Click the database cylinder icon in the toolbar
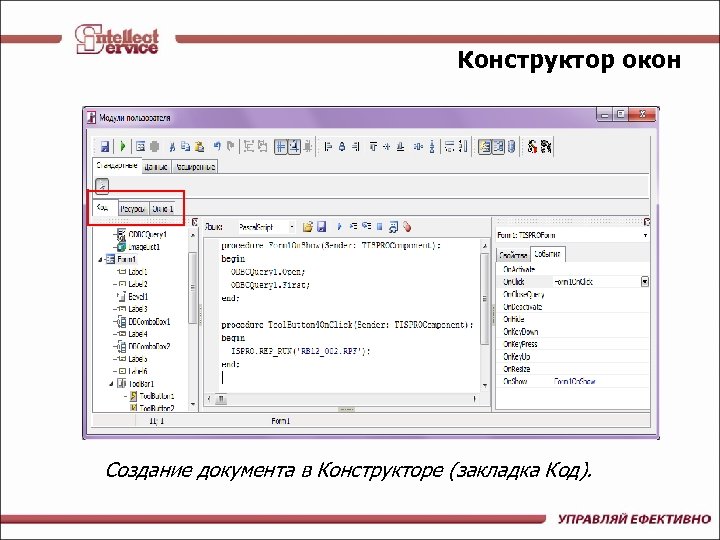The width and height of the screenshot is (720, 540). tap(512, 146)
